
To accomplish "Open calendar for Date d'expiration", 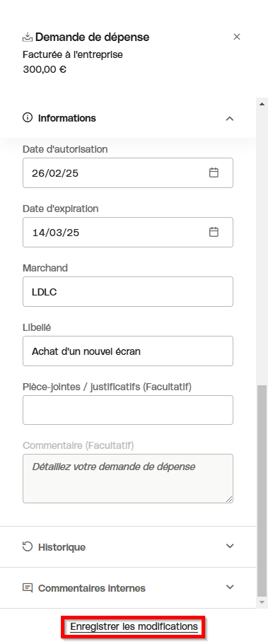I will [x=214, y=232].
